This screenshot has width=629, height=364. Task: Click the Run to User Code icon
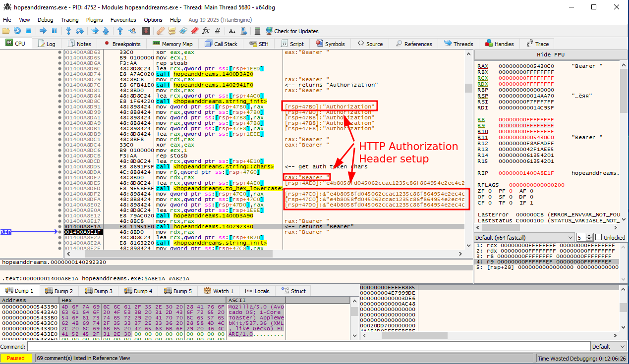tap(131, 31)
